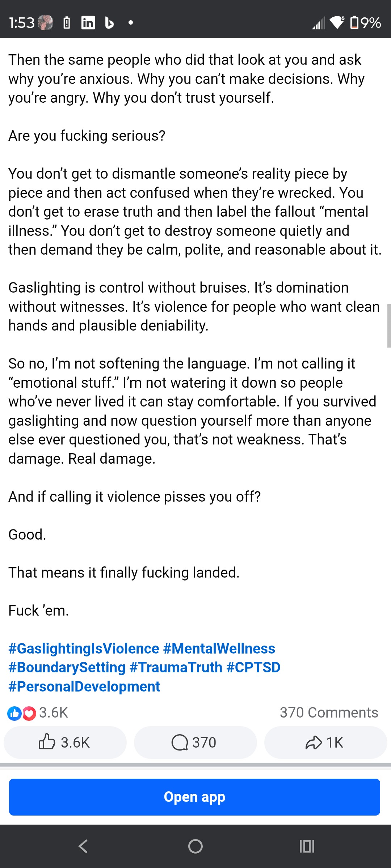Open the #GaslightingIsViolence hashtag

pyautogui.click(x=84, y=648)
